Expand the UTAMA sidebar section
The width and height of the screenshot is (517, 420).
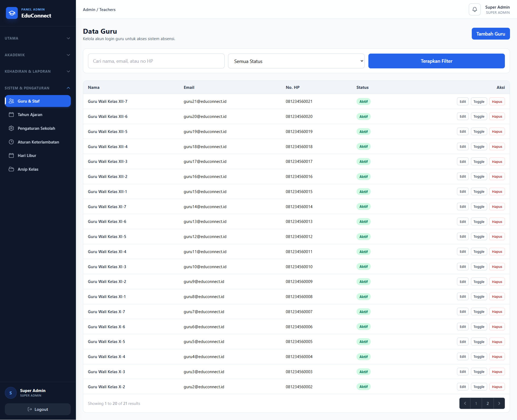38,38
